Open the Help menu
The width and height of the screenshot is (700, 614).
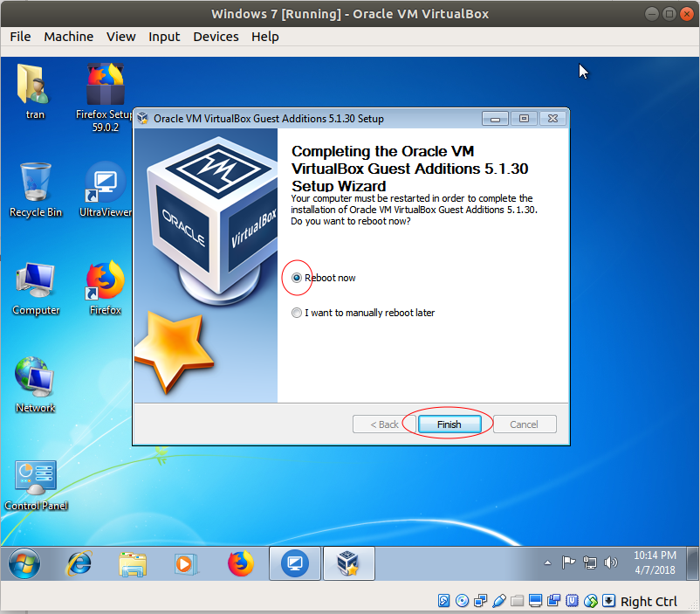click(265, 37)
